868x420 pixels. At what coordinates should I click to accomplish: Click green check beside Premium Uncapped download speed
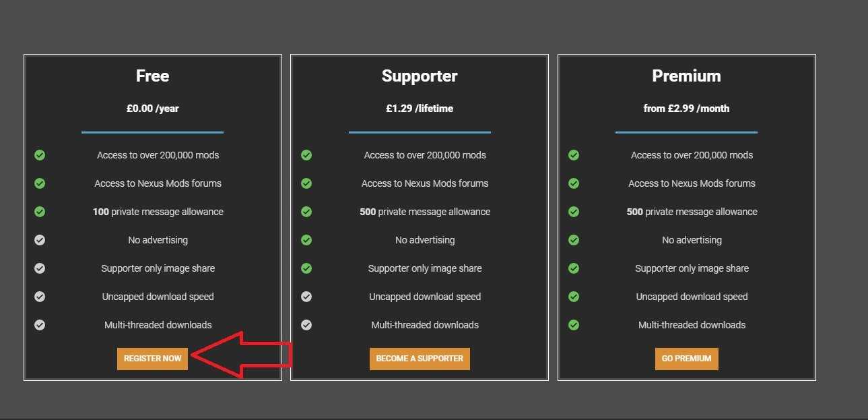(x=574, y=297)
